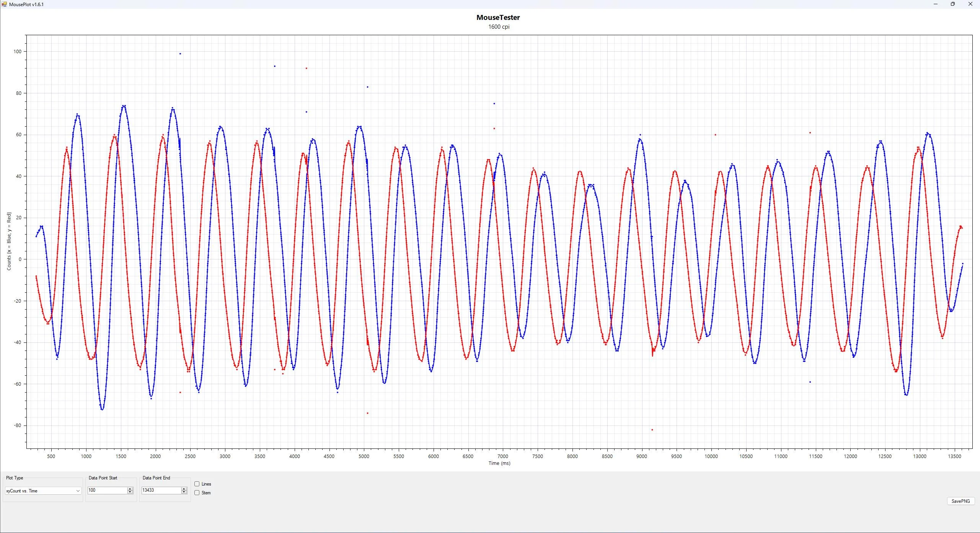Image resolution: width=980 pixels, height=533 pixels.
Task: Open the Plot Type dropdown
Action: (43, 491)
